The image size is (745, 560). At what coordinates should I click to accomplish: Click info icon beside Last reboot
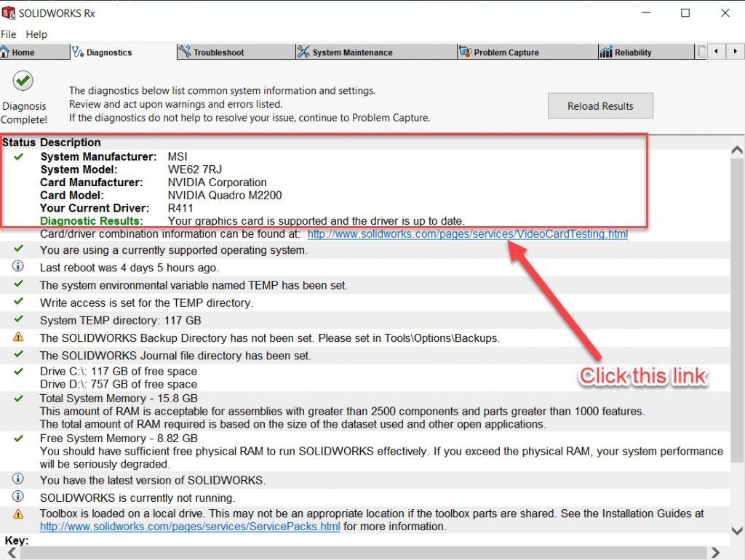pyautogui.click(x=18, y=266)
